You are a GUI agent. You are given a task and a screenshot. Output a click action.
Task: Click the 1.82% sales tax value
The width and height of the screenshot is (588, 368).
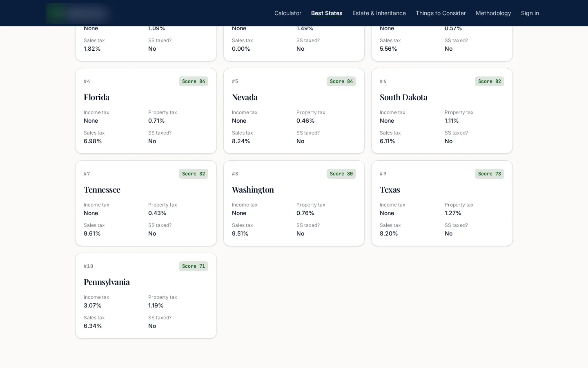[x=92, y=49]
